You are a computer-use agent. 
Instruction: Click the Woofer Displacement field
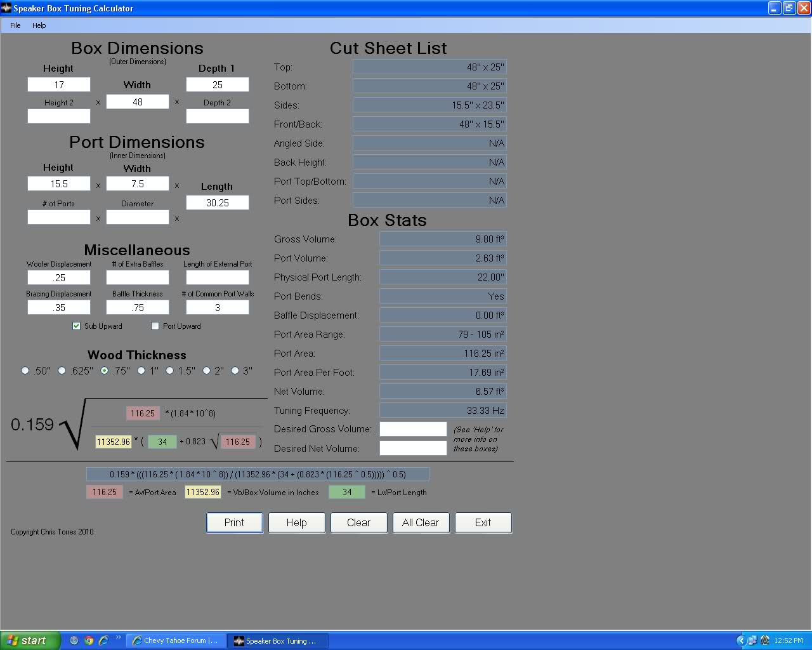(59, 277)
